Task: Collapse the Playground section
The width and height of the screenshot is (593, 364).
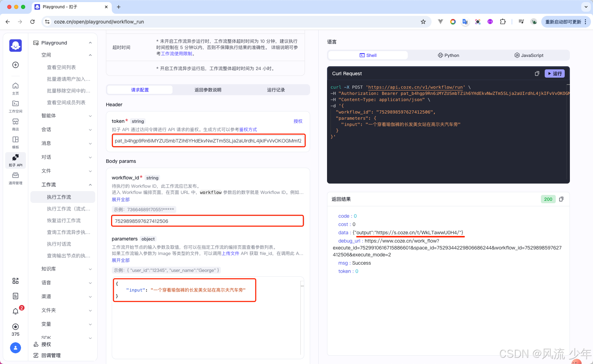Action: click(90, 43)
